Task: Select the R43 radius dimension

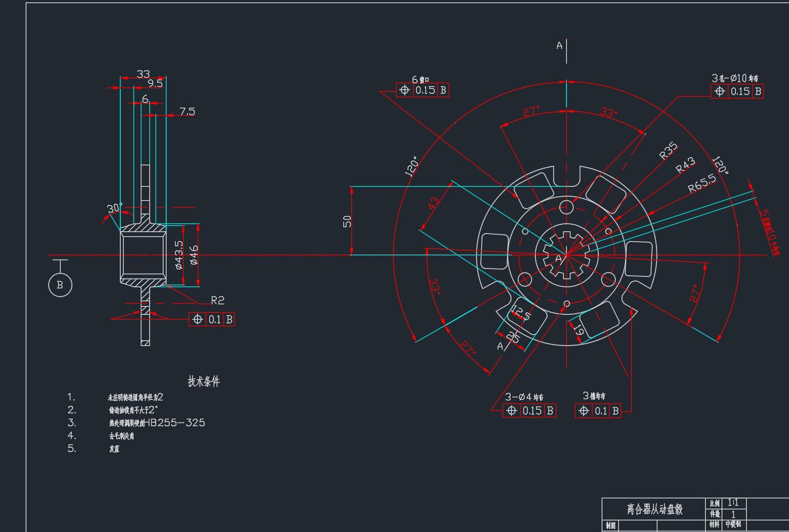Action: (686, 165)
